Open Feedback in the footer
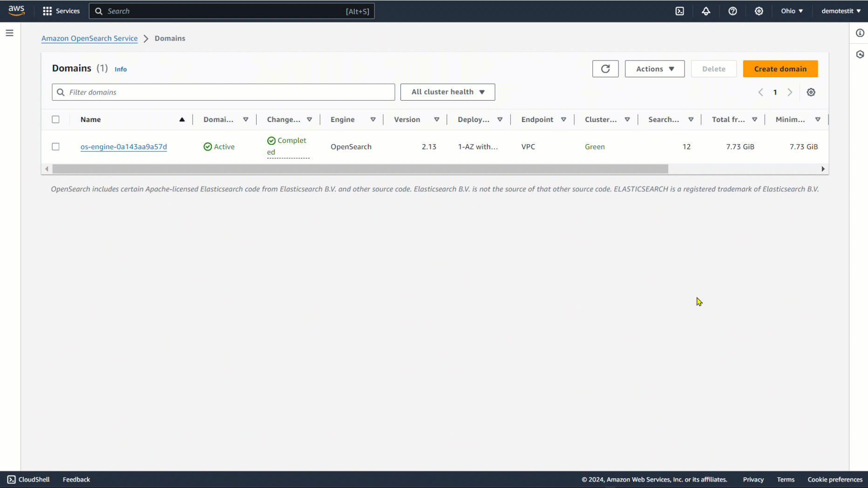Screen dimensions: 868x488 76,480
